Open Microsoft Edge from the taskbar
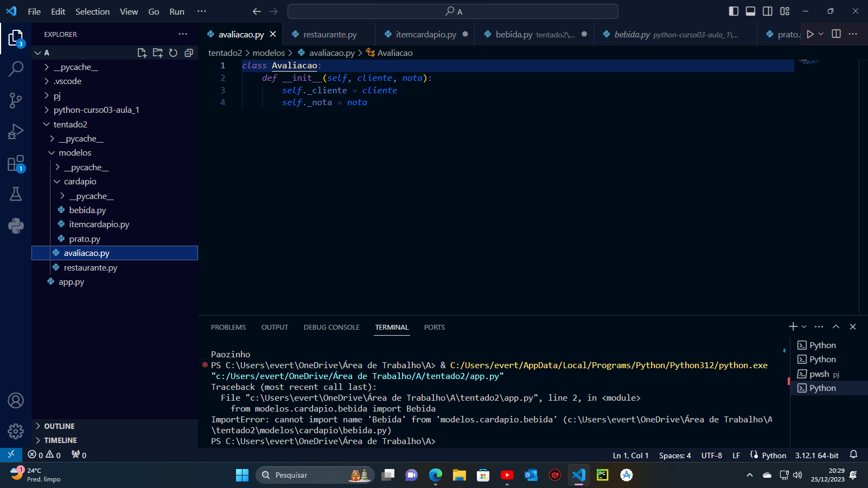868x488 pixels. pyautogui.click(x=436, y=475)
